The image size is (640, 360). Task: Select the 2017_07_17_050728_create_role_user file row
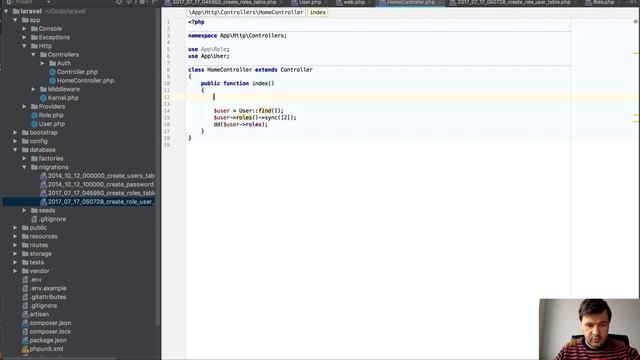click(x=79, y=202)
